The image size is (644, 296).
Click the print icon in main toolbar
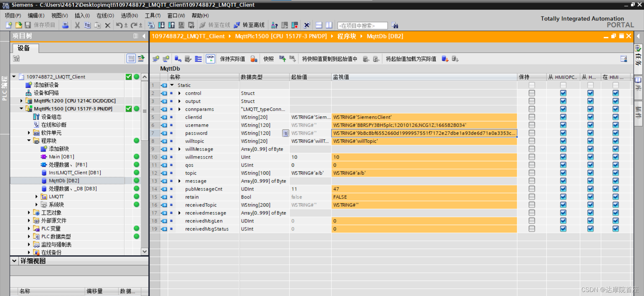pos(65,25)
